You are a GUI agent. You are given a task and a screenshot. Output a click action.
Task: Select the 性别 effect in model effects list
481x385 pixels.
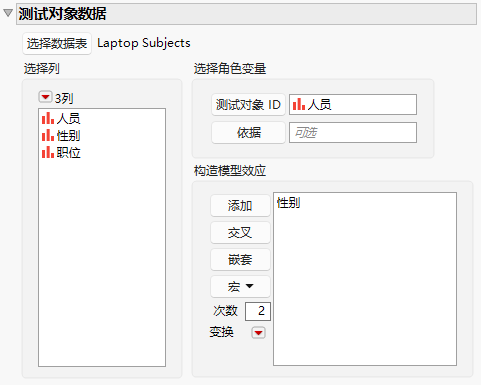click(289, 203)
